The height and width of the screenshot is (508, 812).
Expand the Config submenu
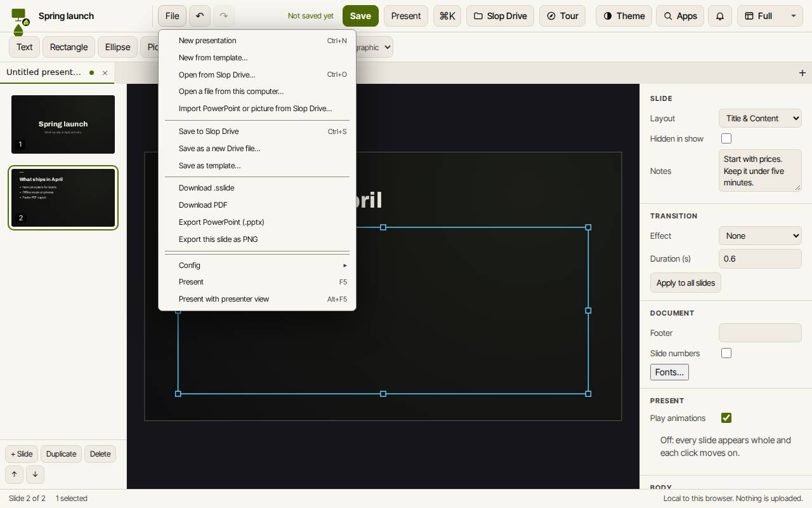[257, 265]
